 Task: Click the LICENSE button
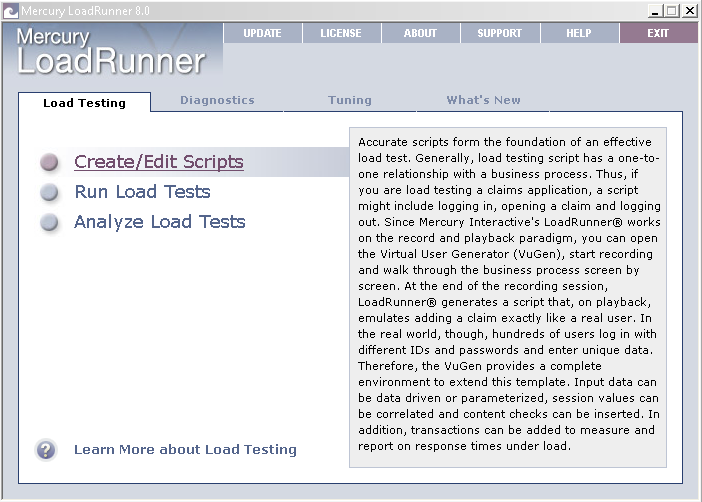(341, 33)
